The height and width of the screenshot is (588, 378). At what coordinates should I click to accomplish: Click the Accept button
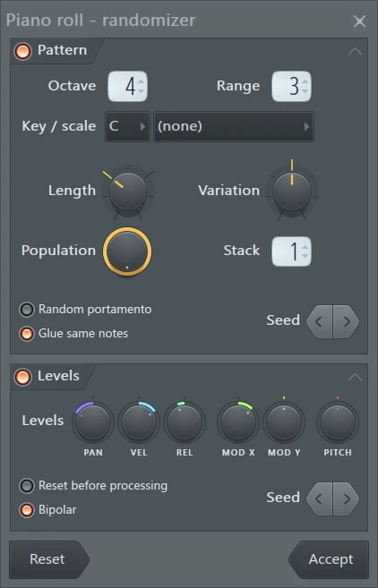[x=329, y=559]
